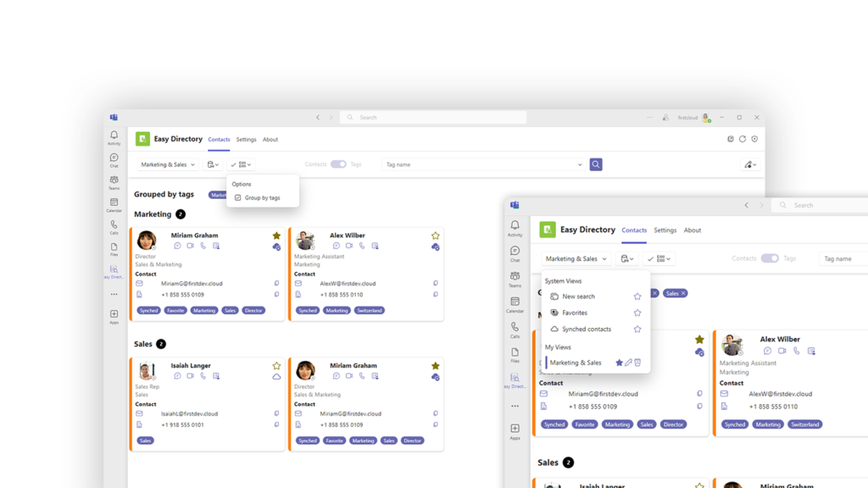Screen dimensions: 868x488
Task: Edit the Marketing & Sales view with pencil icon
Action: (x=628, y=363)
